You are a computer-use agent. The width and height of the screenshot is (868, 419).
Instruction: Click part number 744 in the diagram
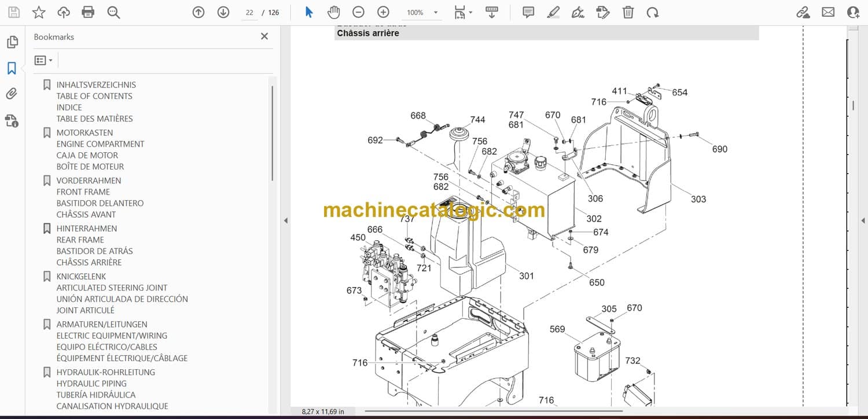tap(477, 120)
